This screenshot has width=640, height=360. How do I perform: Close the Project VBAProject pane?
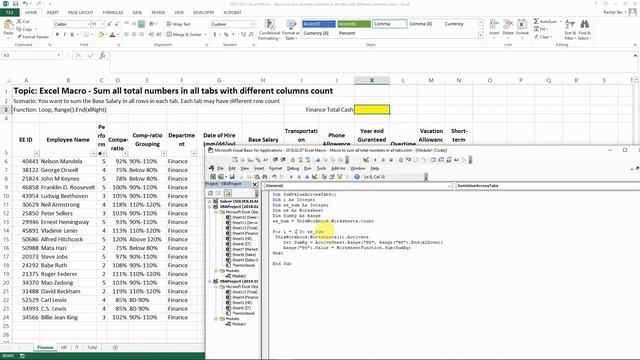click(x=255, y=184)
